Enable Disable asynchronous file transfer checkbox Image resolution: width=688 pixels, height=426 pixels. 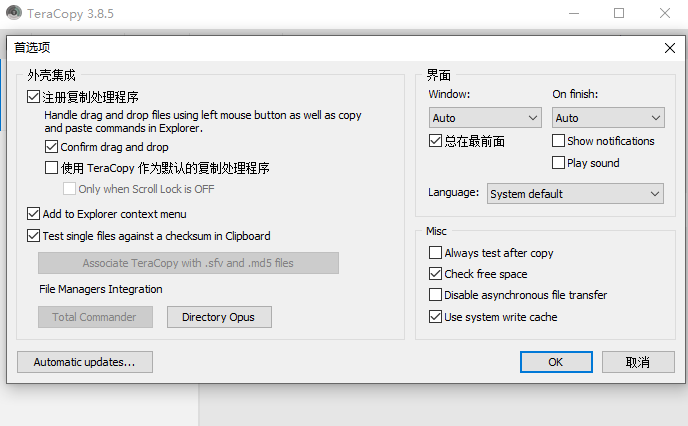pos(435,294)
